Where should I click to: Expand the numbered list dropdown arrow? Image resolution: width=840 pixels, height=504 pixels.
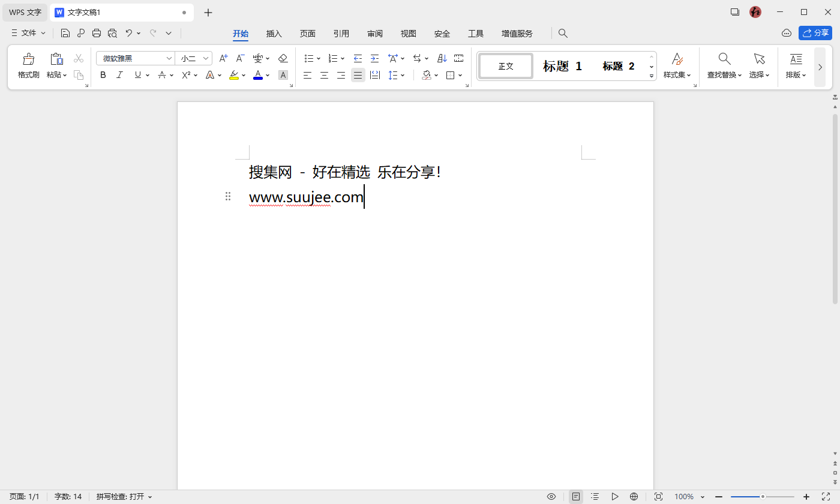click(x=343, y=58)
